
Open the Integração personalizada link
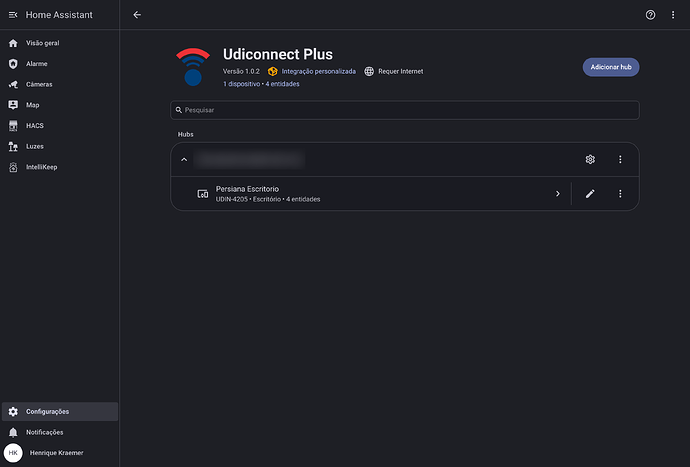click(319, 71)
